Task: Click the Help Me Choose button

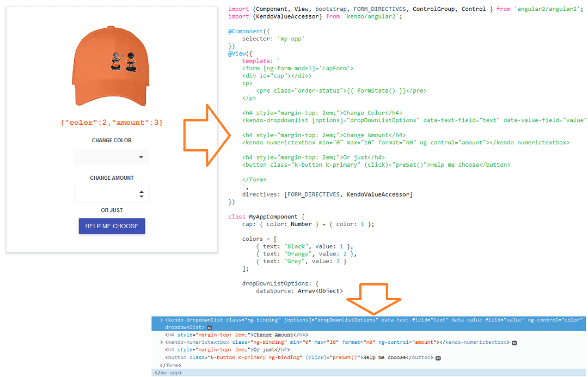Action: tap(112, 226)
